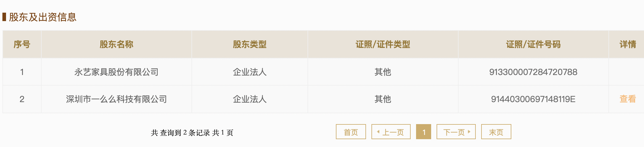Screen dimensions: 644x147
Task: Select page number 1
Action: click(424, 132)
